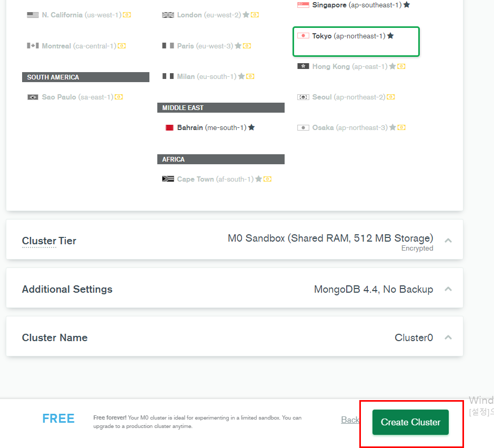The height and width of the screenshot is (448, 494).
Task: Click the MongoDB 4.4, No Backup summary
Action: click(374, 289)
